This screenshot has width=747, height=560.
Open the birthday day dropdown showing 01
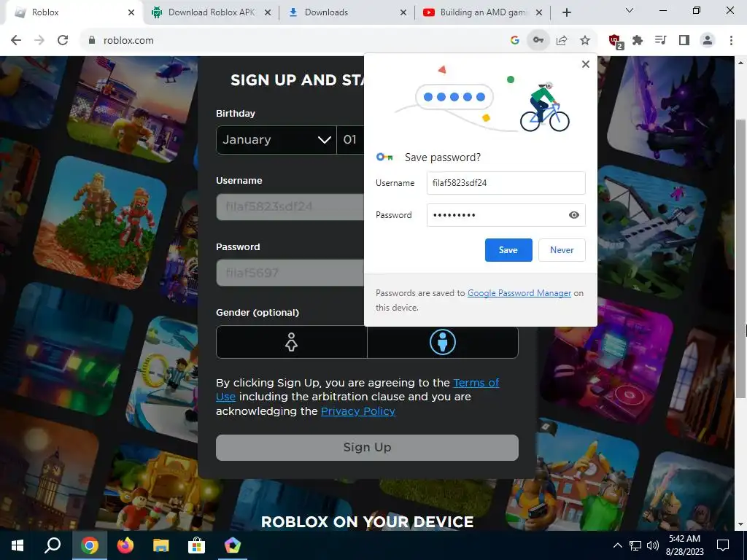(x=350, y=140)
